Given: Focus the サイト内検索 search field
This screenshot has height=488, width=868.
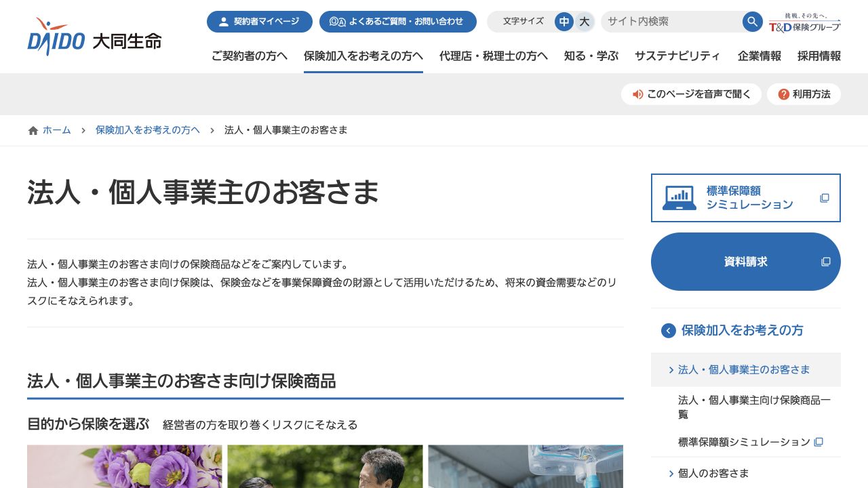Looking at the screenshot, I should [x=671, y=22].
